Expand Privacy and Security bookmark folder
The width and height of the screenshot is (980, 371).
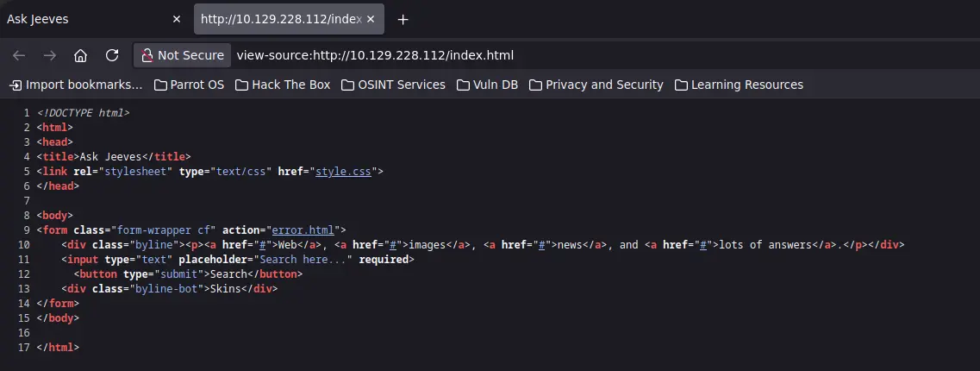[x=596, y=85]
